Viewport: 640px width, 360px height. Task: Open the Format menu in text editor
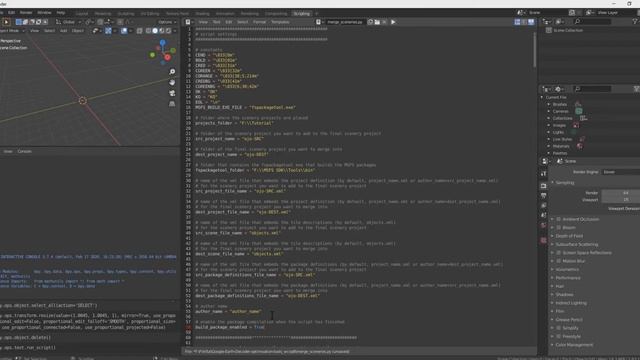click(x=259, y=22)
